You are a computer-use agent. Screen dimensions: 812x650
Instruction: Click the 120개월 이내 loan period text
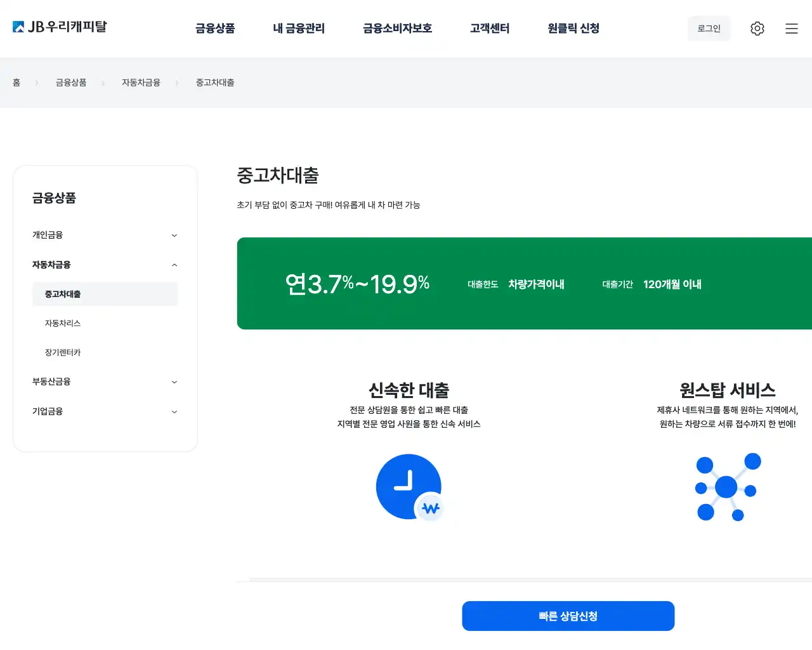pyautogui.click(x=672, y=284)
